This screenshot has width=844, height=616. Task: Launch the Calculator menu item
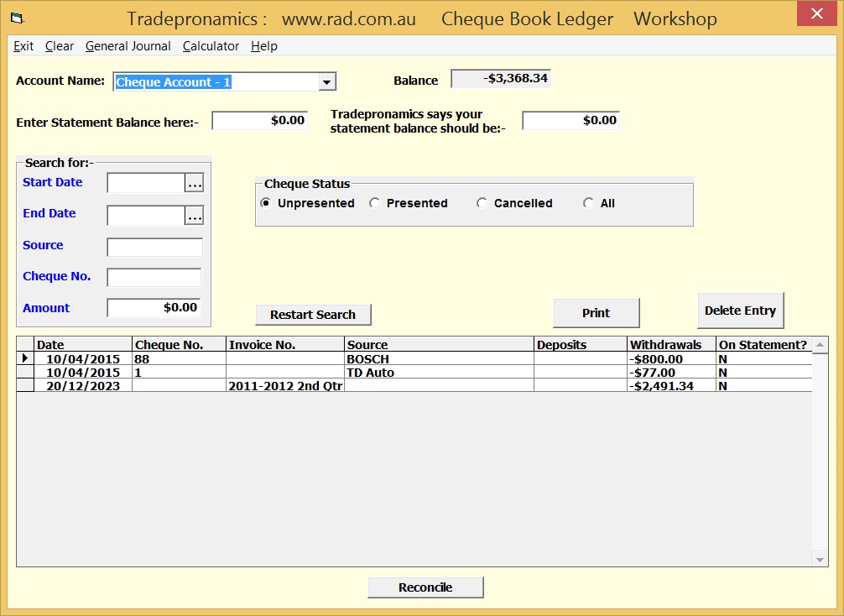coord(211,46)
